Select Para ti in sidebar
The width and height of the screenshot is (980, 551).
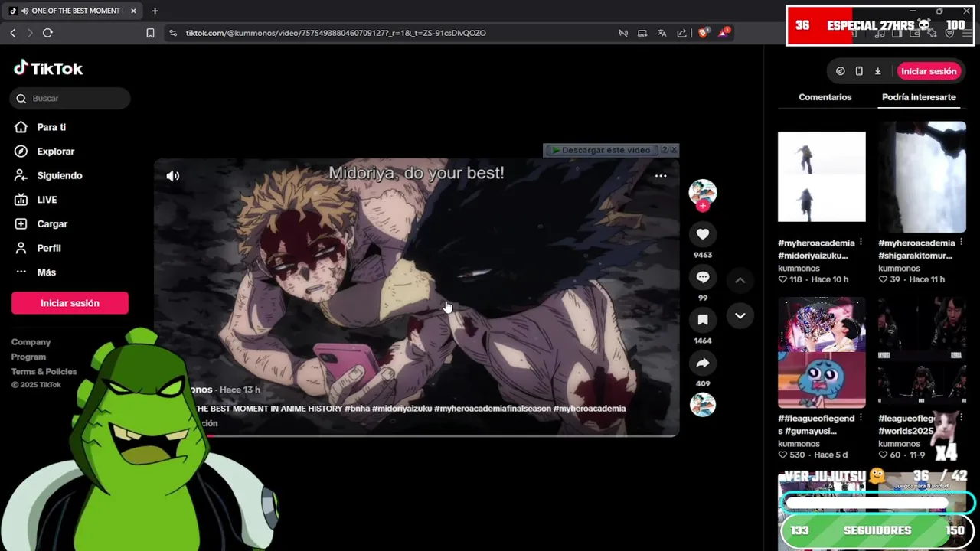tap(51, 127)
